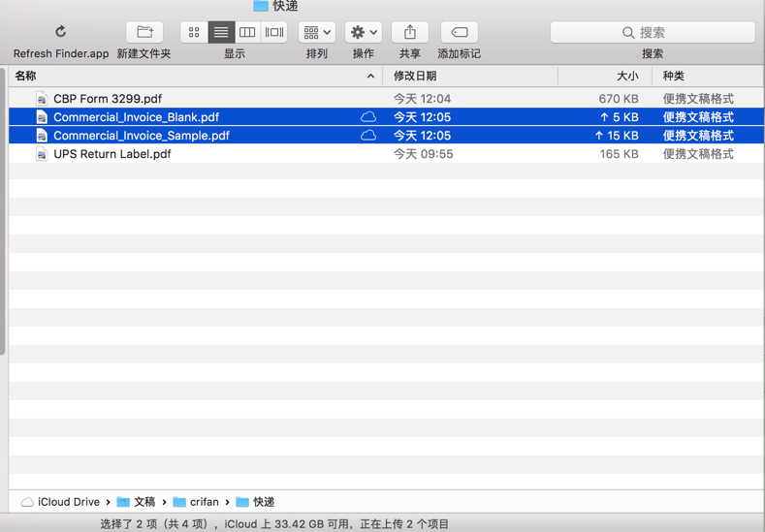The width and height of the screenshot is (765, 532).
Task: Go to 文稿 folder in path bar
Action: [x=136, y=502]
